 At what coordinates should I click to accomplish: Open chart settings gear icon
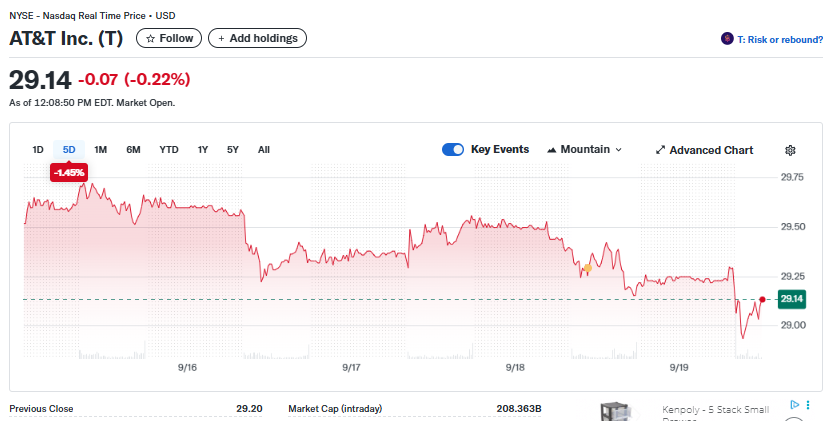click(x=790, y=151)
